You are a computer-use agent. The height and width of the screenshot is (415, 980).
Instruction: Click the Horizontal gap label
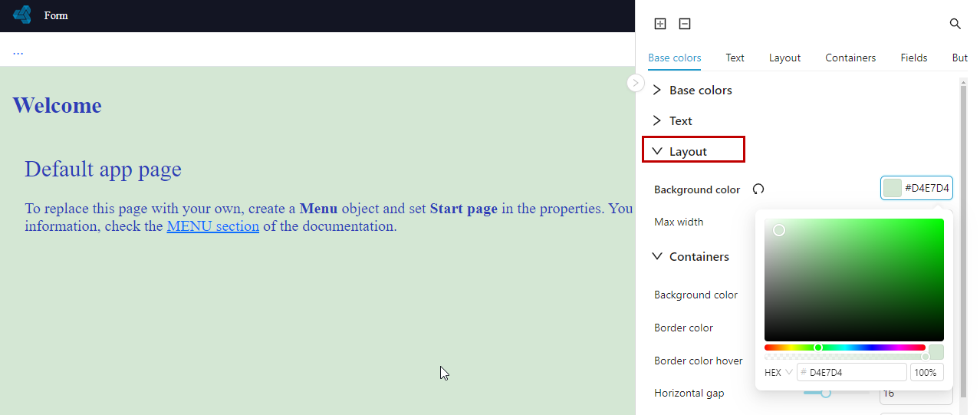(689, 393)
